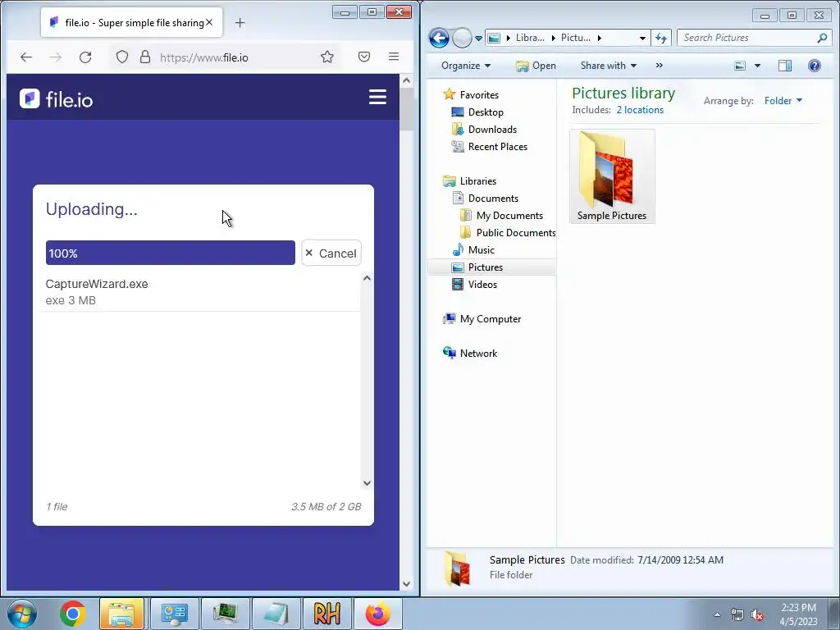840x630 pixels.
Task: Reload the file.io page
Action: tap(85, 57)
